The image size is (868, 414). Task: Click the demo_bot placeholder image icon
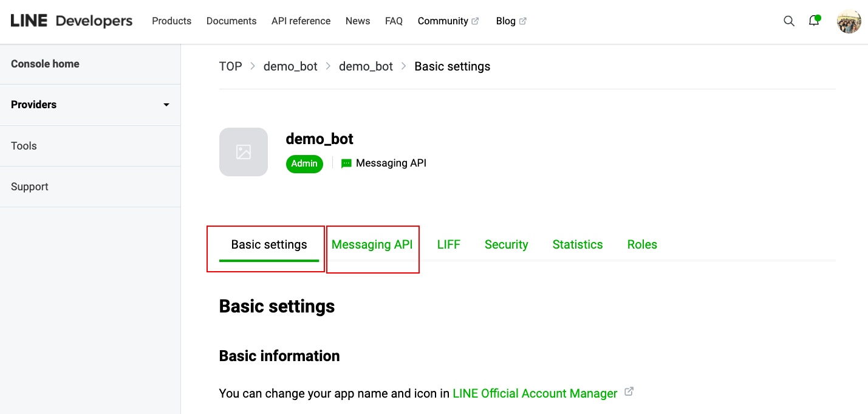click(x=244, y=152)
